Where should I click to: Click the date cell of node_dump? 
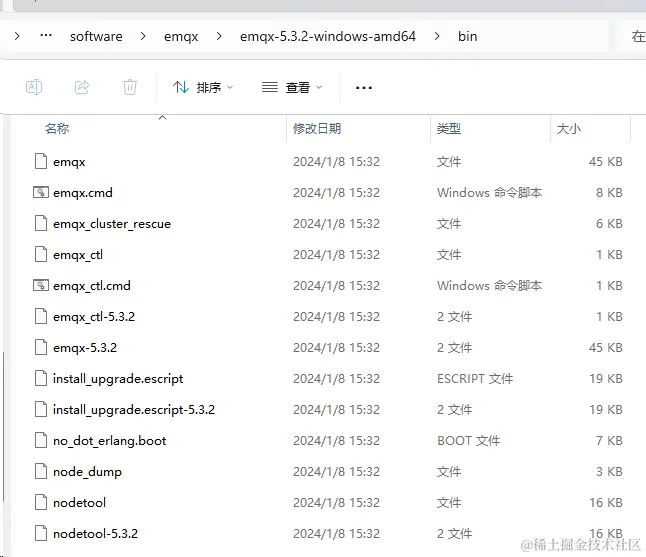[x=337, y=471]
